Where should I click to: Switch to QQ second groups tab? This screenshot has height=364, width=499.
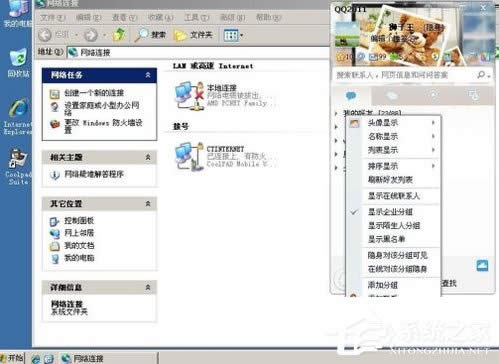pos(392,96)
